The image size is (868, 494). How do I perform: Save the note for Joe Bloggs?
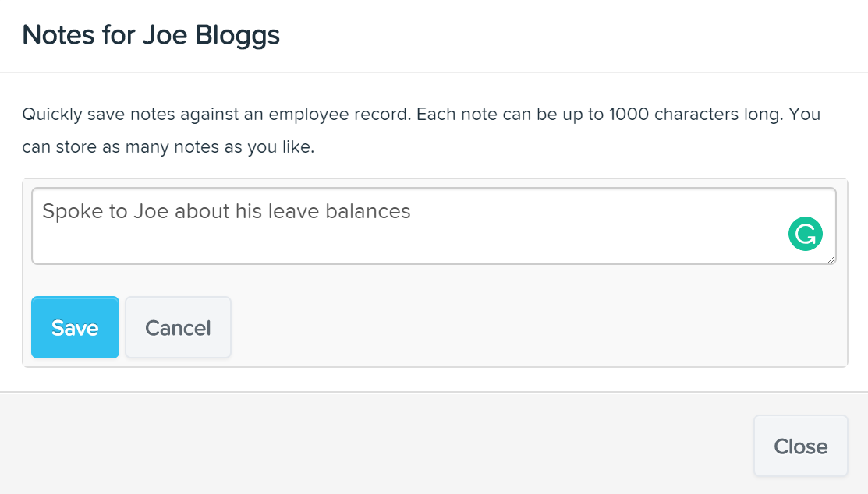(x=75, y=327)
